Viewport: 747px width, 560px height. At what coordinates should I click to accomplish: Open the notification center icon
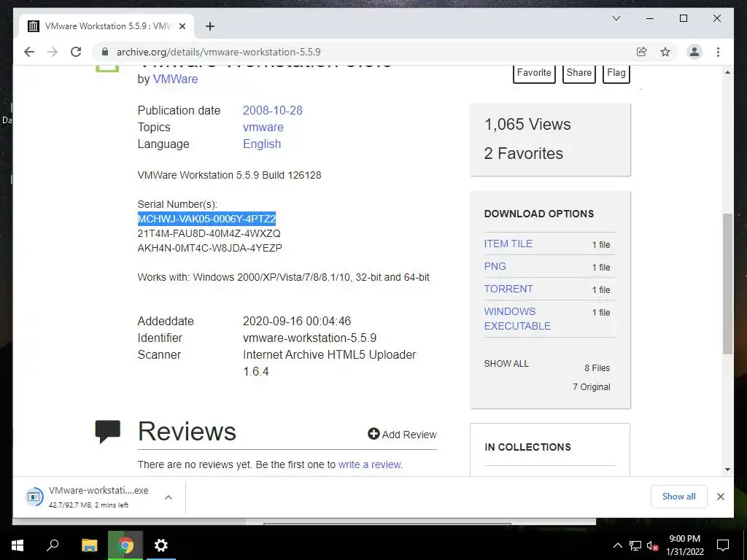pyautogui.click(x=723, y=545)
